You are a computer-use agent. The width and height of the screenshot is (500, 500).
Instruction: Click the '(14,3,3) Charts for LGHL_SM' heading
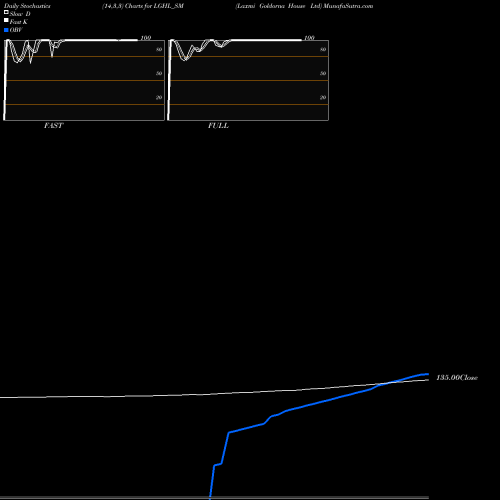click(x=143, y=6)
